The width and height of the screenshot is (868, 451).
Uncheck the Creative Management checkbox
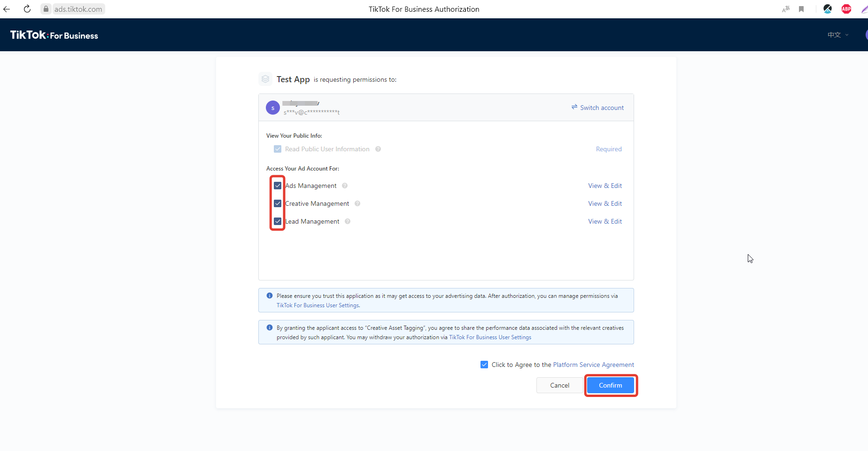point(278,203)
